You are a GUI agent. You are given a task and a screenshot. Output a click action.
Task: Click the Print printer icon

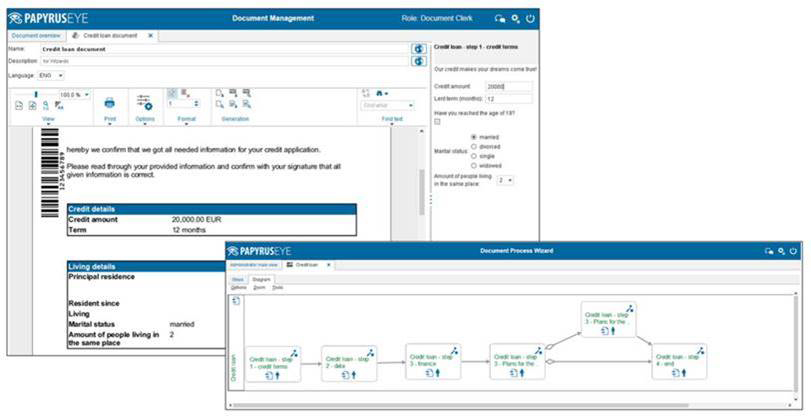[110, 102]
